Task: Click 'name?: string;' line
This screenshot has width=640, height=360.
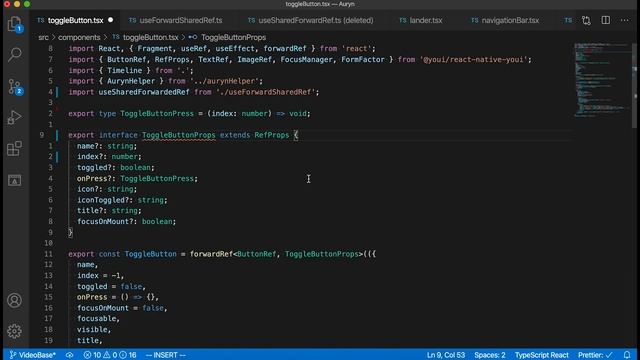Action: point(107,146)
